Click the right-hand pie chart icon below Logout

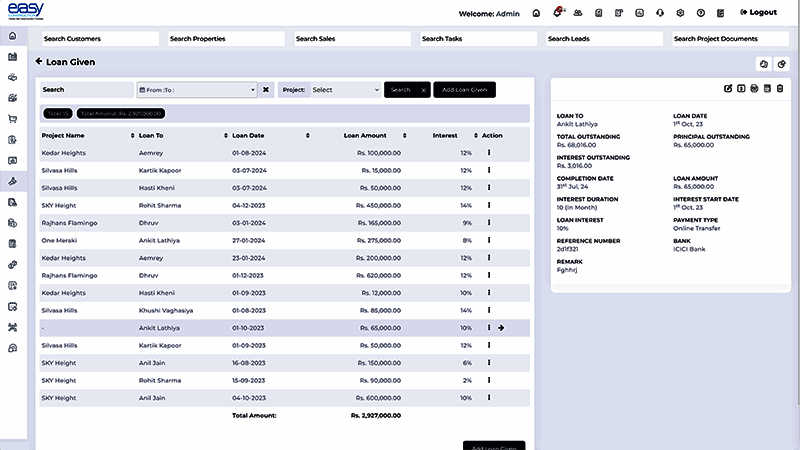[782, 64]
